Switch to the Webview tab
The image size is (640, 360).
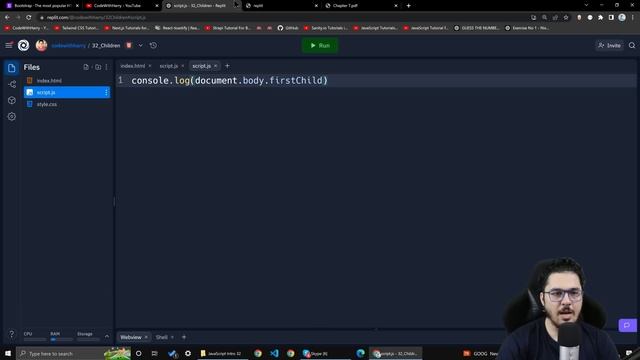tap(131, 337)
